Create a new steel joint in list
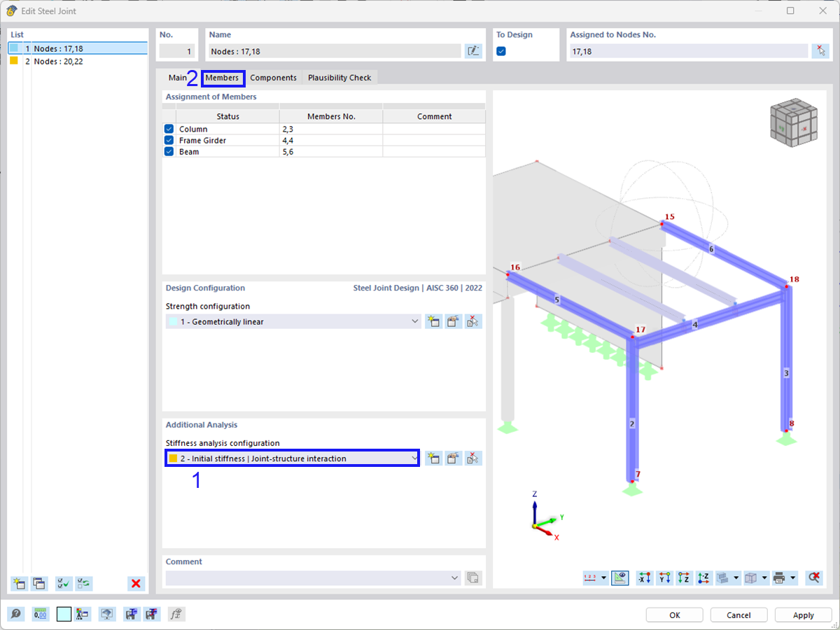The width and height of the screenshot is (840, 630). 20,583
